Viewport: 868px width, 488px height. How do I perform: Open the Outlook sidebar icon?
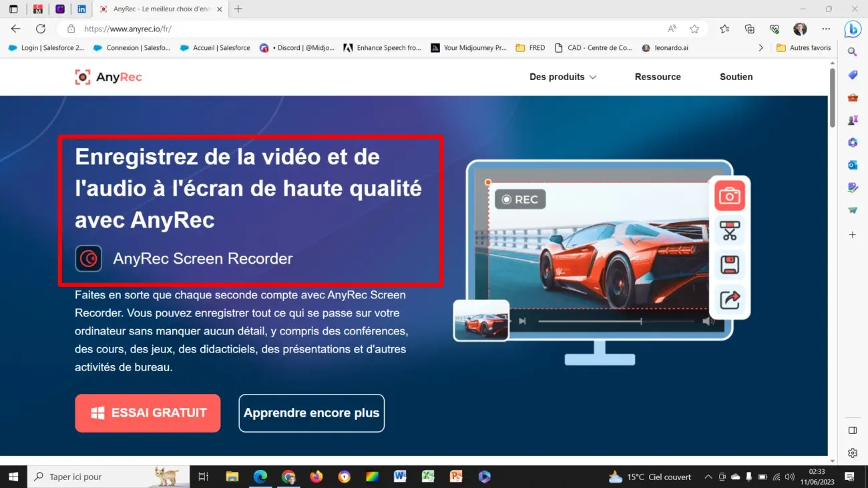tap(853, 166)
